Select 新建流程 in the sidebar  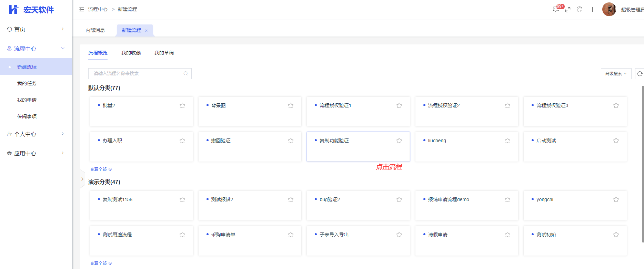(36, 66)
